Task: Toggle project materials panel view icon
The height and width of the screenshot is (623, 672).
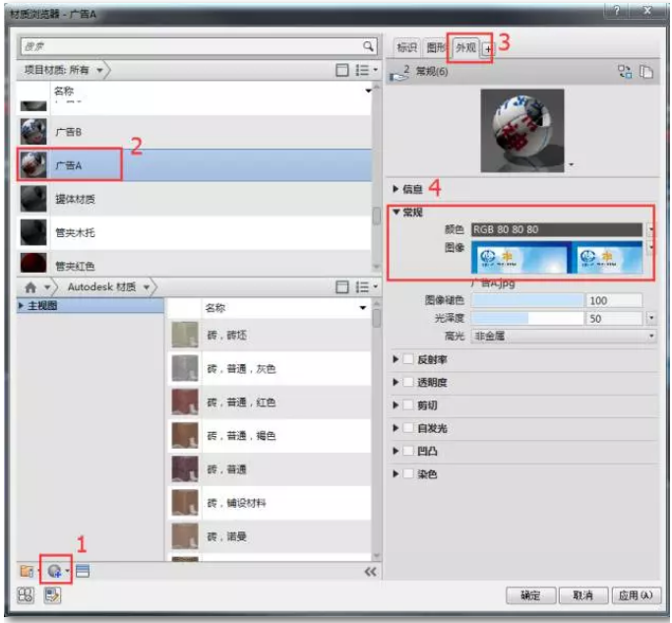Action: [341, 70]
